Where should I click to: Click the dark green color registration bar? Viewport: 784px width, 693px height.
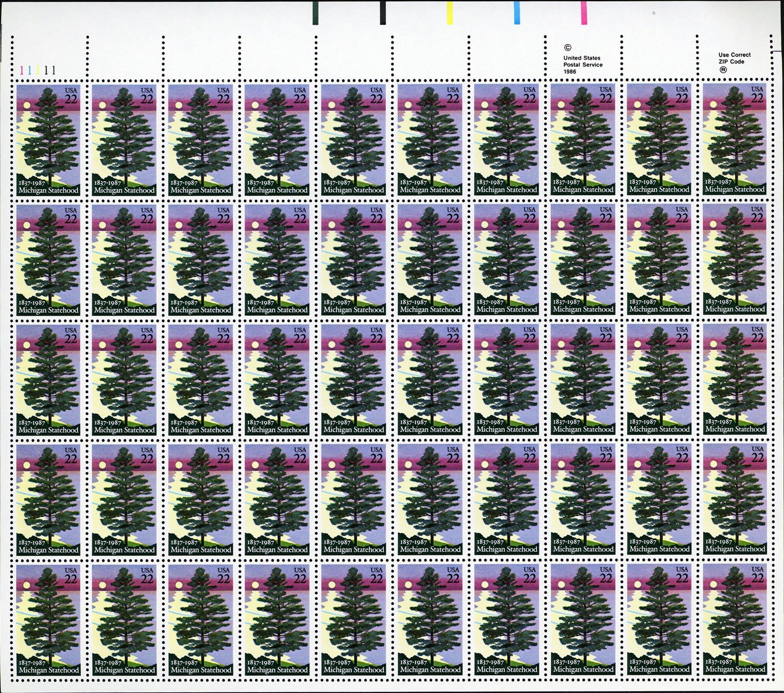[315, 12]
